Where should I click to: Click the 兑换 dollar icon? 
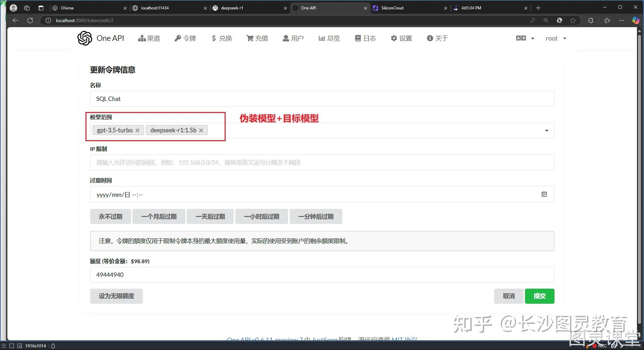[x=214, y=38]
